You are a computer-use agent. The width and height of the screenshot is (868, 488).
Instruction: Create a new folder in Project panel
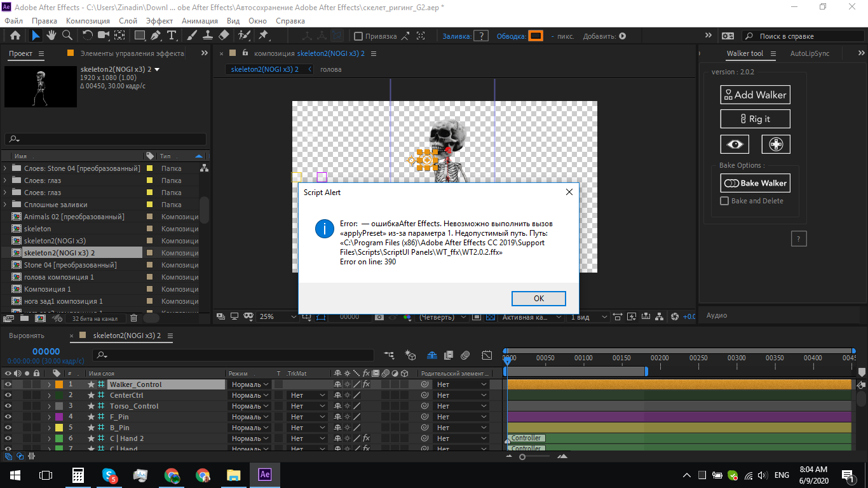pyautogui.click(x=24, y=318)
